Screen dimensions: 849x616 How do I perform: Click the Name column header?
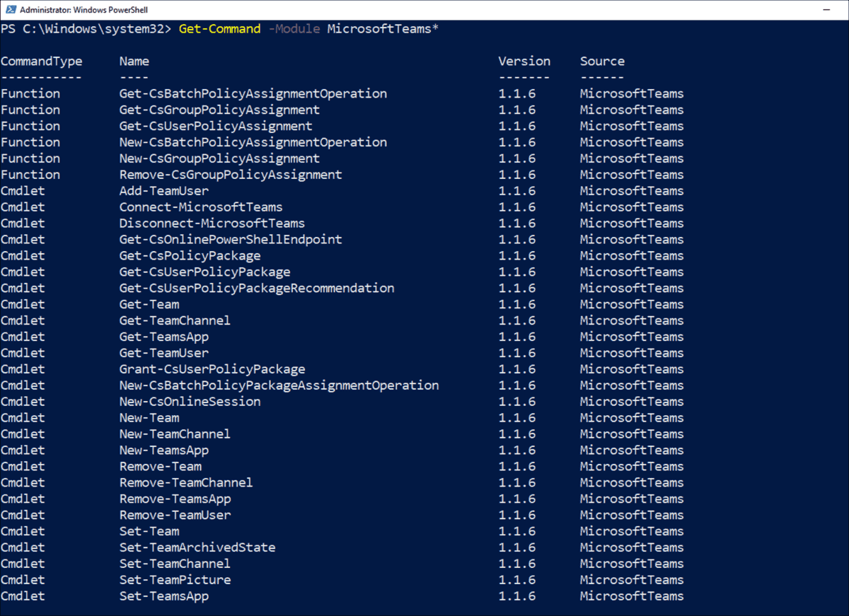[134, 61]
